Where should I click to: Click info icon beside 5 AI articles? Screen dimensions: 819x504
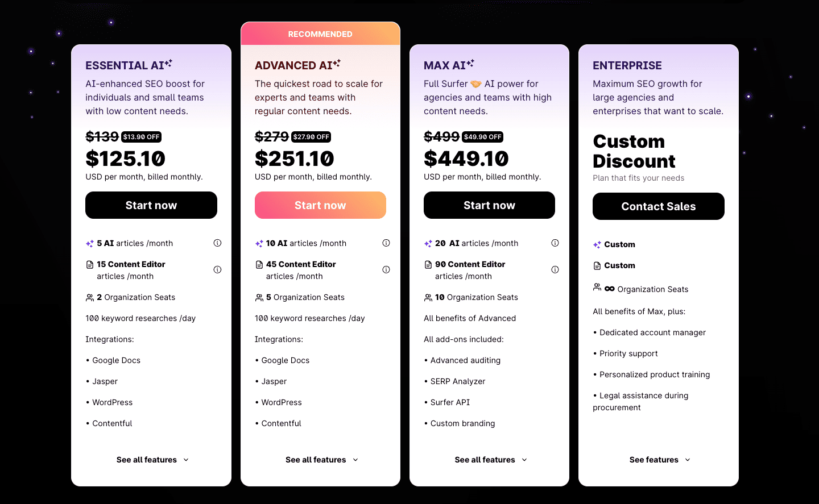(x=217, y=243)
